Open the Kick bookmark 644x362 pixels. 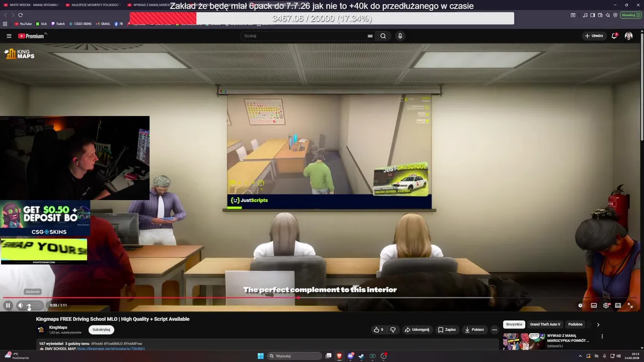[41, 24]
